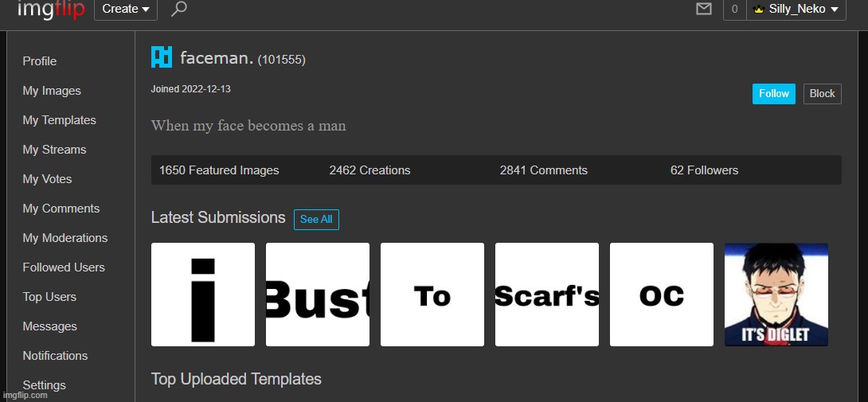View the 62 Followers stat
This screenshot has width=868, height=402.
(x=704, y=170)
